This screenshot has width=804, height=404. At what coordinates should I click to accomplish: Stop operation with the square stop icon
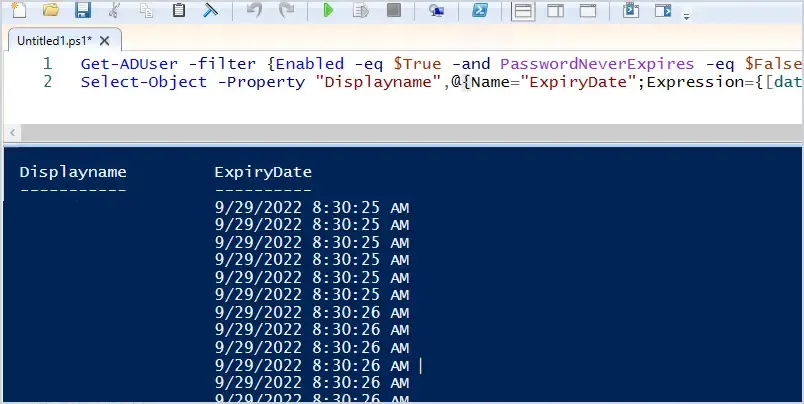(x=394, y=11)
